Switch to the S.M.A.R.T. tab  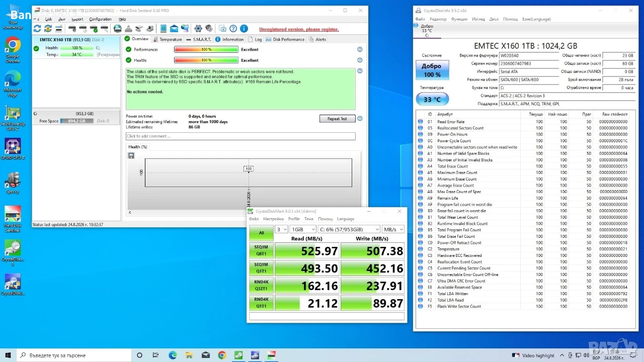pos(199,39)
